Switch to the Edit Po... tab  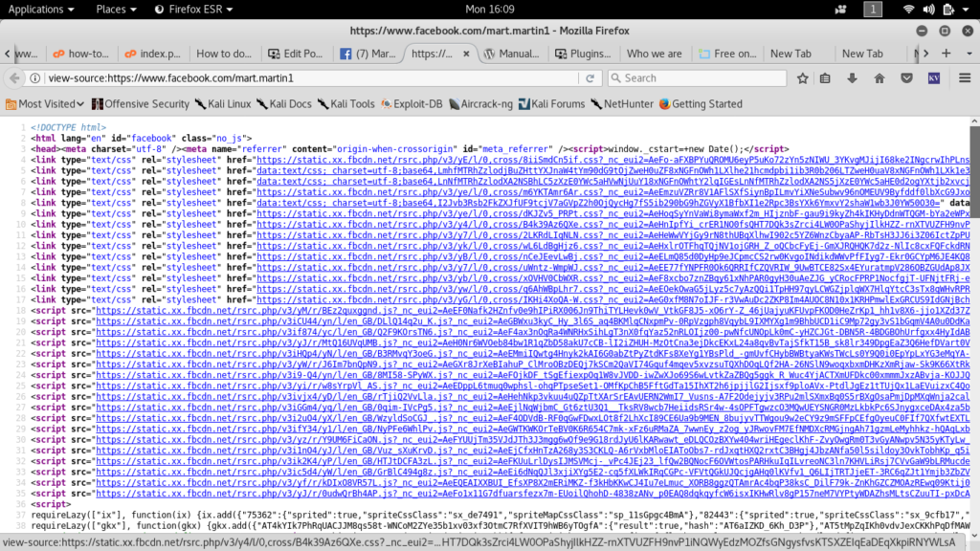tap(296, 54)
